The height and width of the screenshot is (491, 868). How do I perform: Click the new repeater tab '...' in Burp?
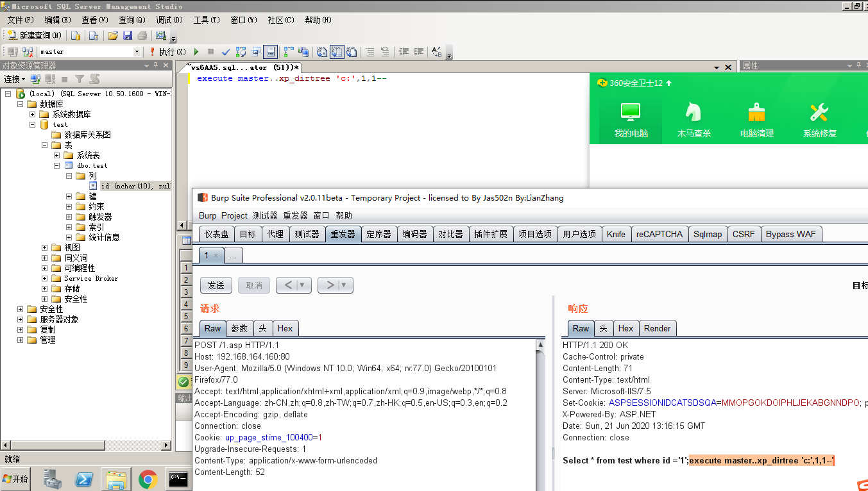(232, 255)
